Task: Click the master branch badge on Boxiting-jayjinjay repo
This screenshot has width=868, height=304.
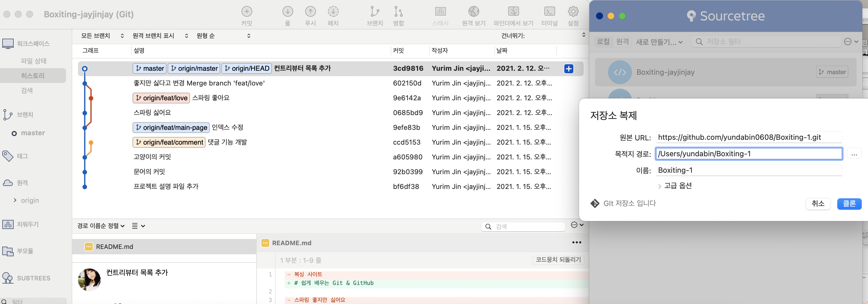Action: pyautogui.click(x=832, y=72)
